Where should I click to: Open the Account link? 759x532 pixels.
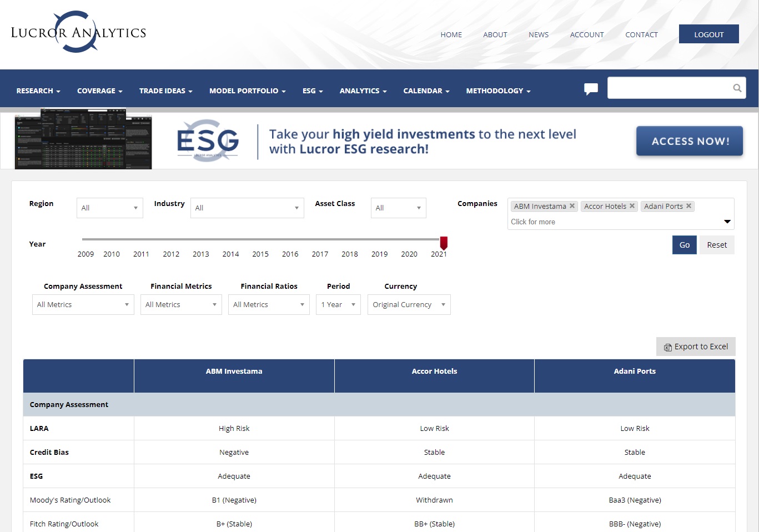587,34
